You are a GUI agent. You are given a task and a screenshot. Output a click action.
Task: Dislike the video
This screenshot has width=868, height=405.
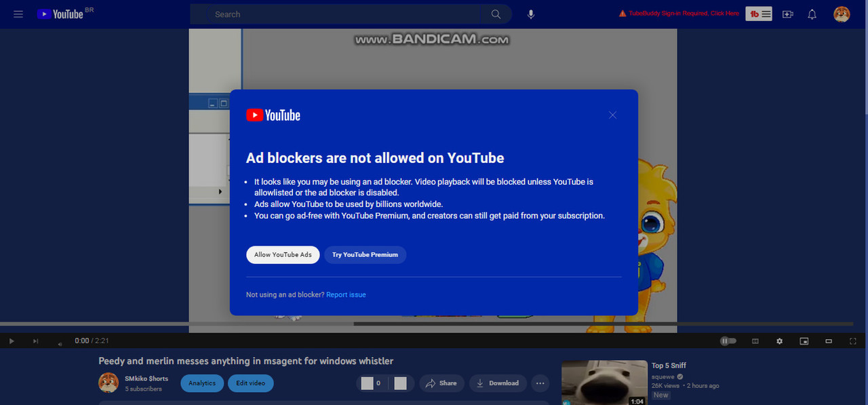coord(400,383)
